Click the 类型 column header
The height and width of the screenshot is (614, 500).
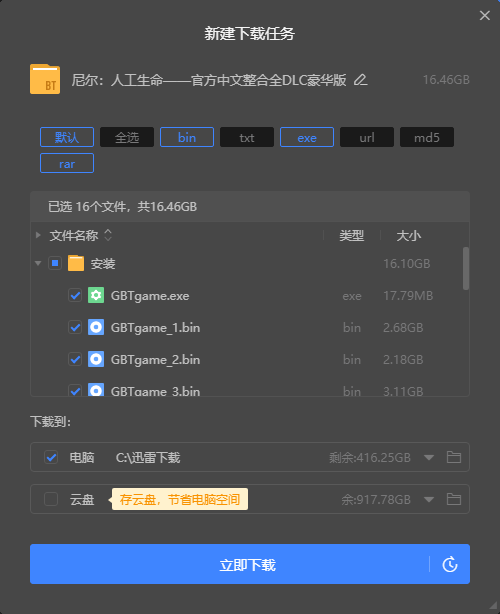click(352, 235)
